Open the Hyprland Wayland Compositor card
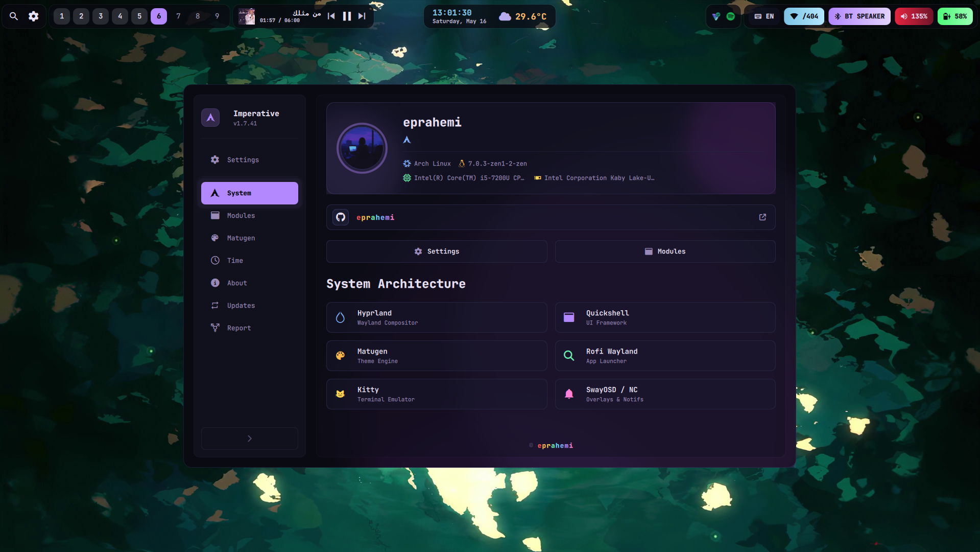The height and width of the screenshot is (552, 980). pyautogui.click(x=437, y=317)
